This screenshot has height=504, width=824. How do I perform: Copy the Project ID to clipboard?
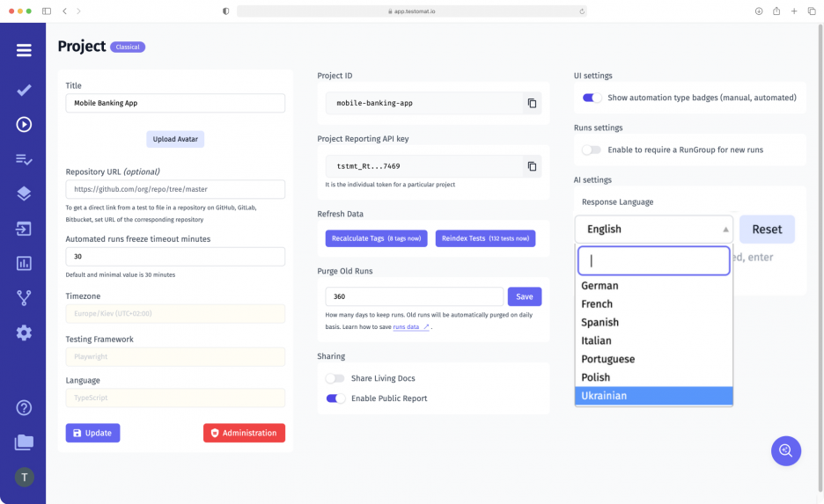[x=532, y=104]
